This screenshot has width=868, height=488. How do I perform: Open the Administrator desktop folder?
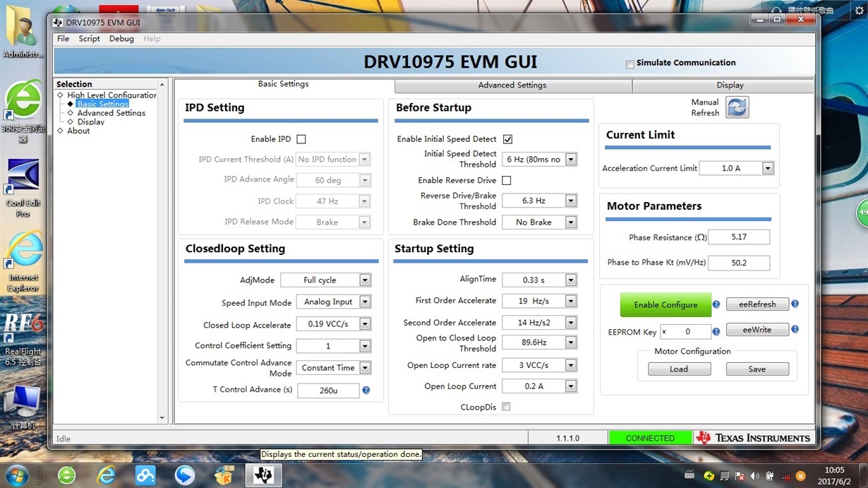(x=23, y=32)
